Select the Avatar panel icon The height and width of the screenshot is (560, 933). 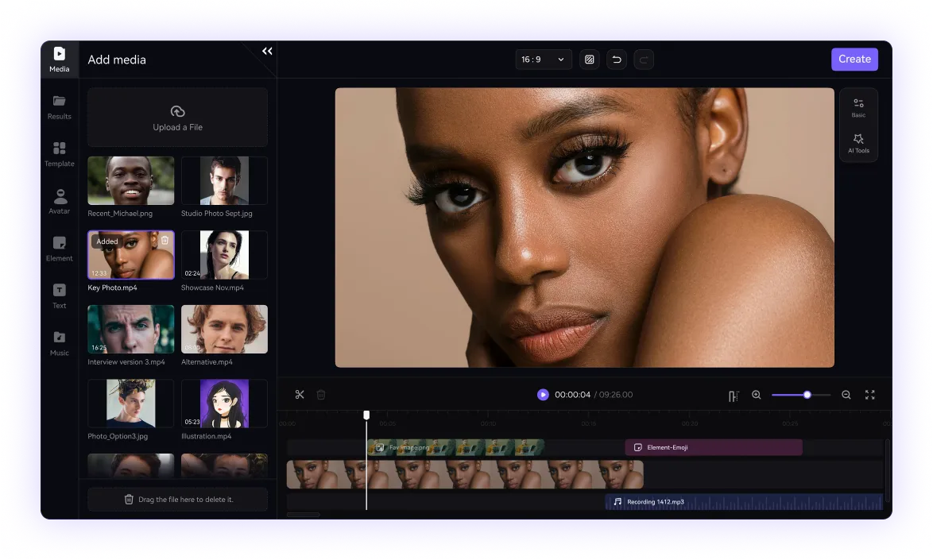(x=59, y=202)
